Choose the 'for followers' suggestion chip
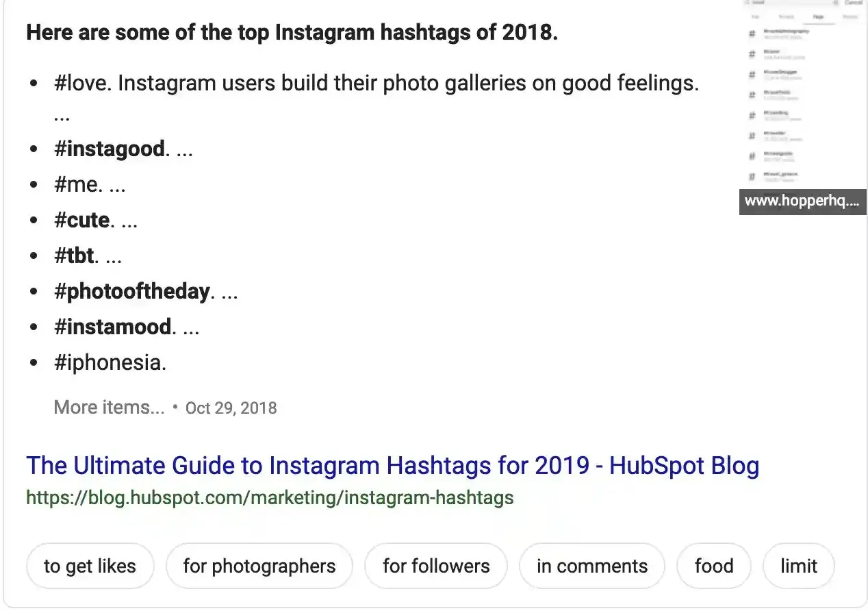868x611 pixels. 436,566
